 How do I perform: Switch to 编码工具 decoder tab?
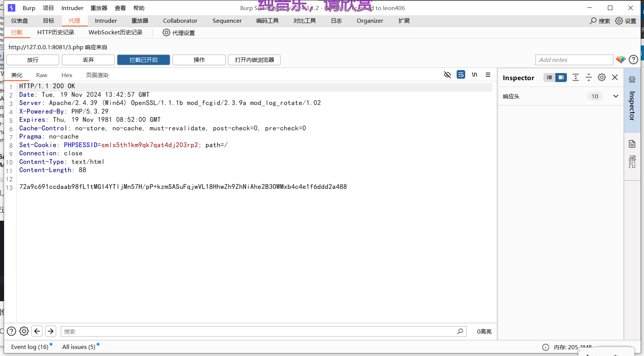tap(267, 21)
